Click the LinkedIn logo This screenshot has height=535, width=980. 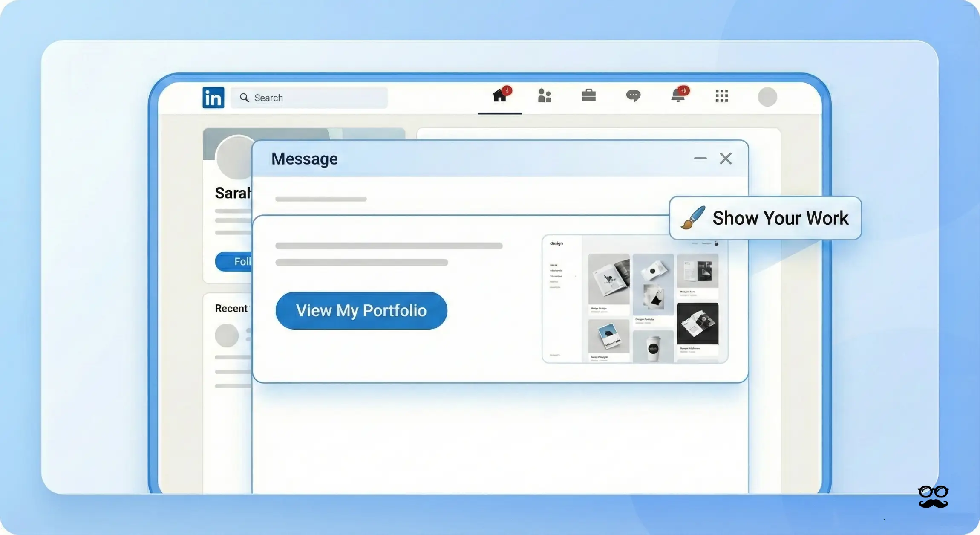[213, 98]
